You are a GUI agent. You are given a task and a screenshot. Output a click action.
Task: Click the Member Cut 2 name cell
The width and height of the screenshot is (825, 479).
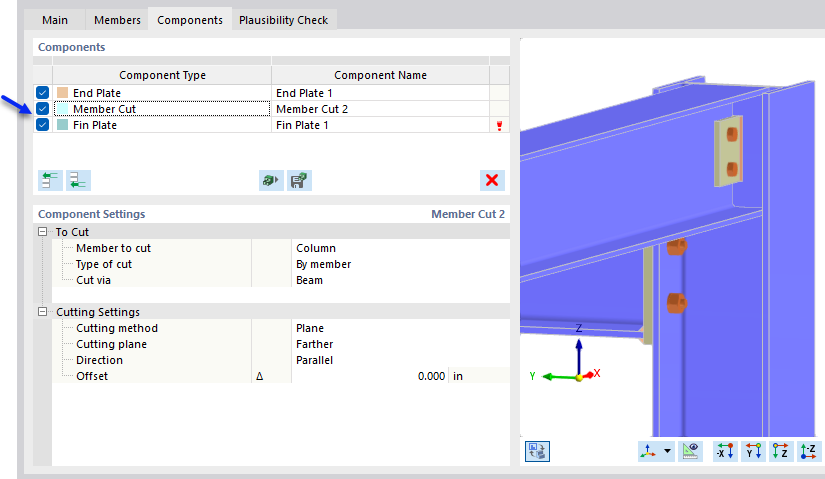(x=380, y=109)
